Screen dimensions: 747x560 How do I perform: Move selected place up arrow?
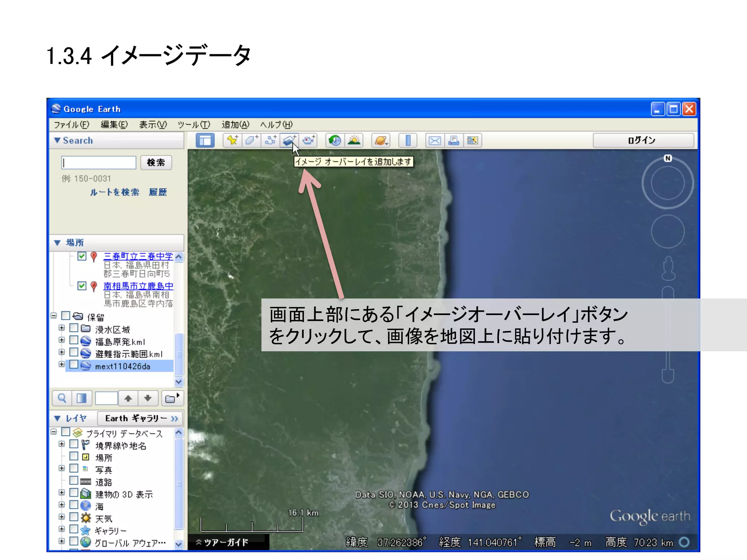128,398
